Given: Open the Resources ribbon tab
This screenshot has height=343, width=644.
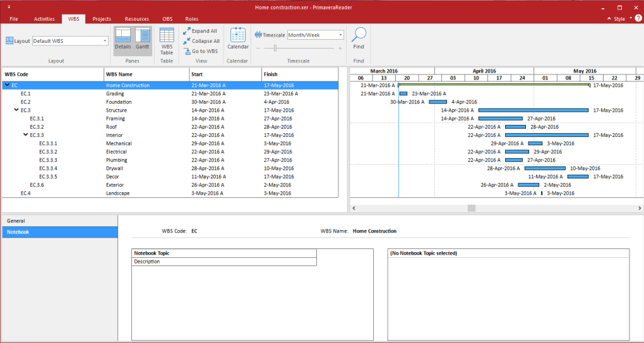Looking at the screenshot, I should [x=137, y=19].
